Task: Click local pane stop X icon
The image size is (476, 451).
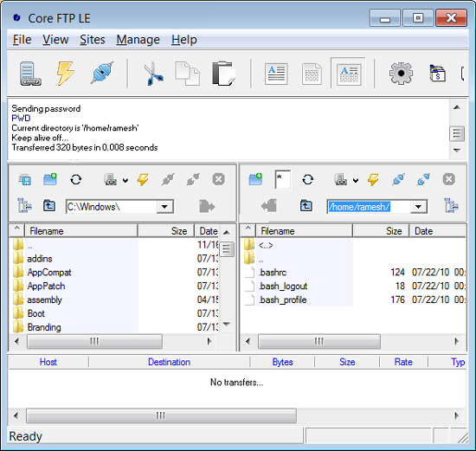Action: tap(219, 179)
